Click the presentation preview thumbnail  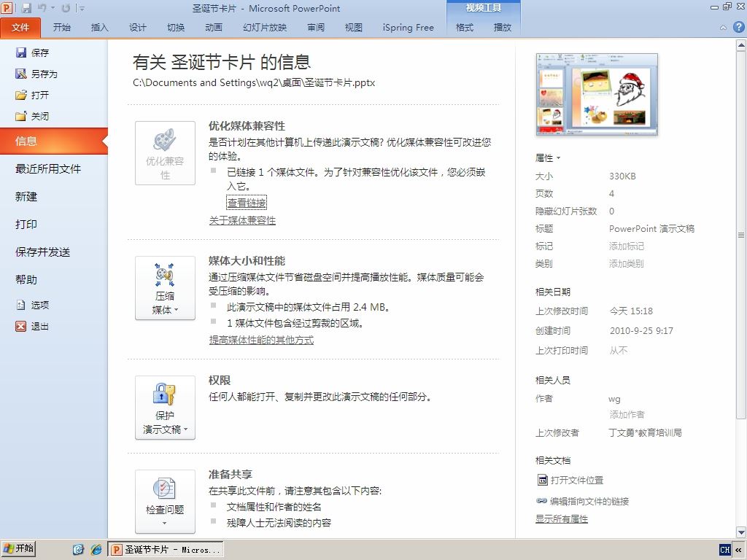tap(597, 94)
